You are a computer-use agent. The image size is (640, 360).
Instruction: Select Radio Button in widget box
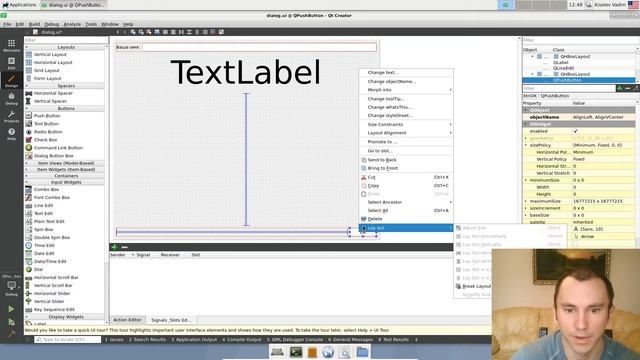click(48, 132)
